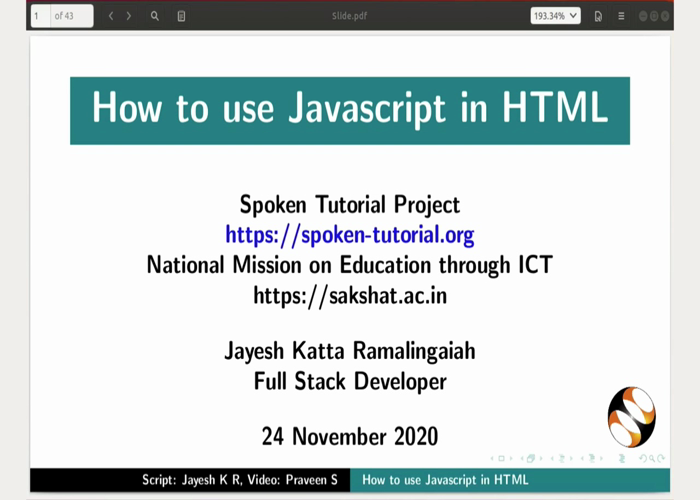Screen dimensions: 700x500
Task: Go to previous page using toolbar arrow
Action: click(x=111, y=16)
